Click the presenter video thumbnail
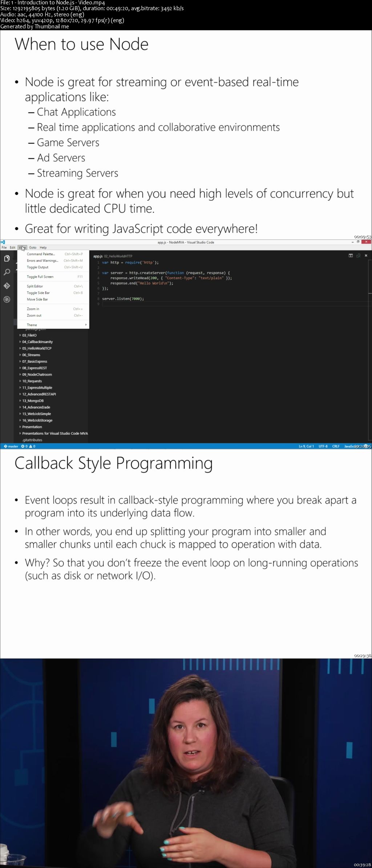 point(186,763)
